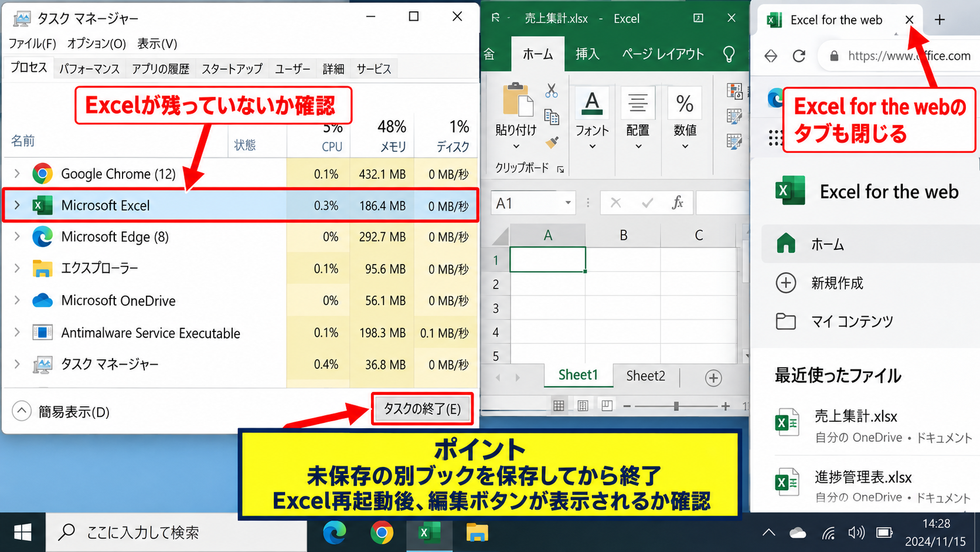The width and height of the screenshot is (980, 552).
Task: Open the app launcher grid icon in Excel web
Action: click(x=775, y=138)
